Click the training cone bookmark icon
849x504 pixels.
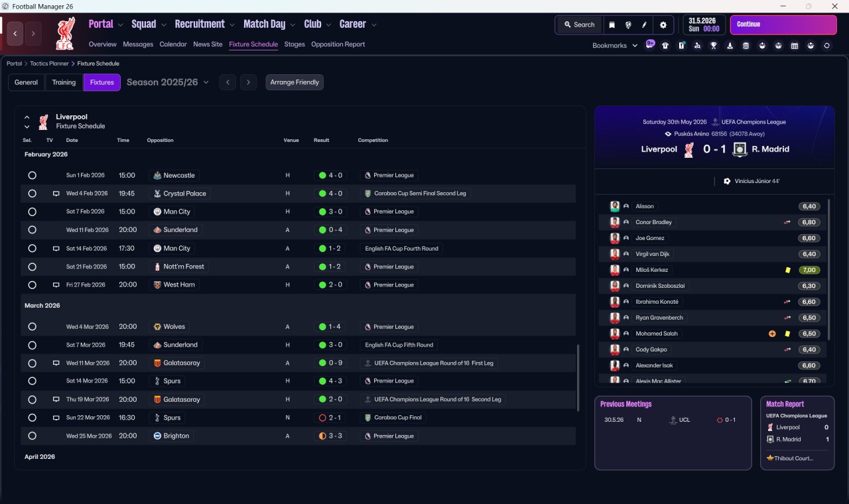pos(730,46)
